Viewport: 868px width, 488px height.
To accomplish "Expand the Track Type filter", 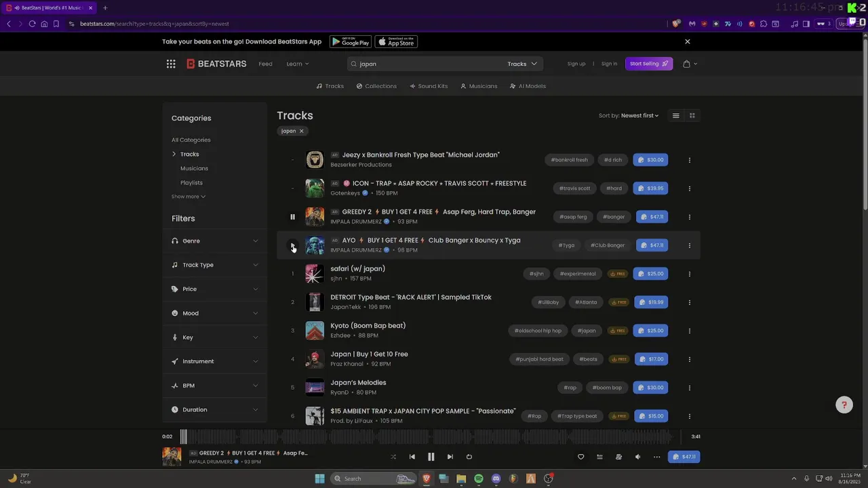I will (214, 265).
